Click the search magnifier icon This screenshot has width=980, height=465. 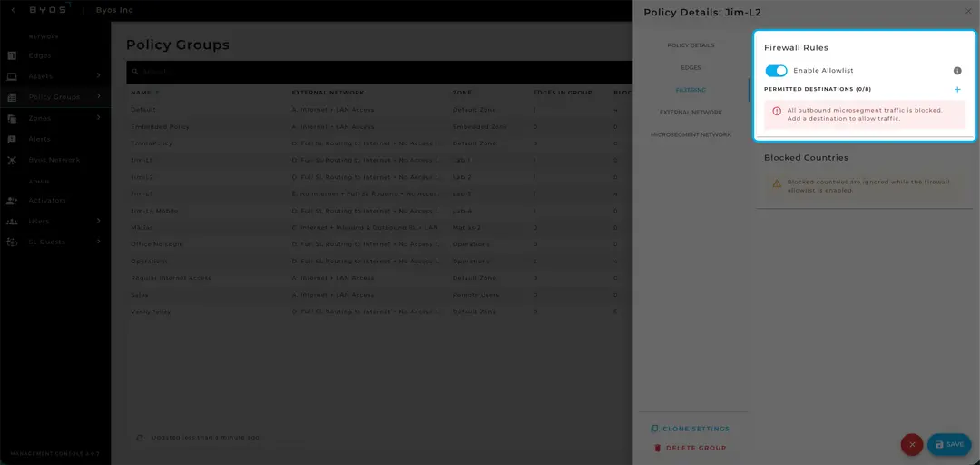point(134,72)
